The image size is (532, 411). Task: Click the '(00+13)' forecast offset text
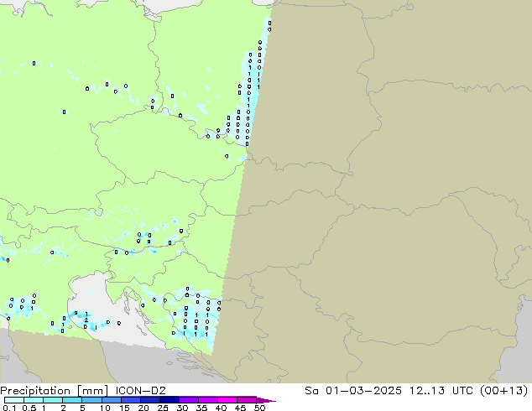[x=504, y=391]
